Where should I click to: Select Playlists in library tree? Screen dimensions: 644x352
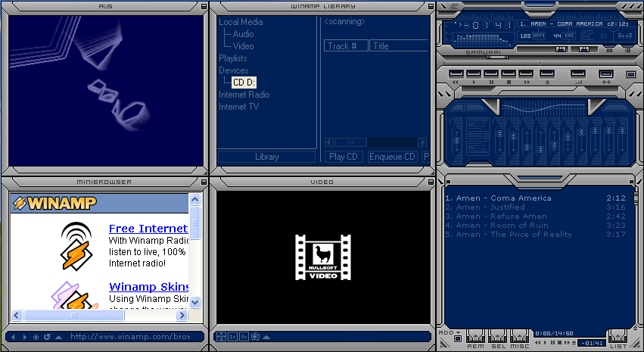pos(233,58)
